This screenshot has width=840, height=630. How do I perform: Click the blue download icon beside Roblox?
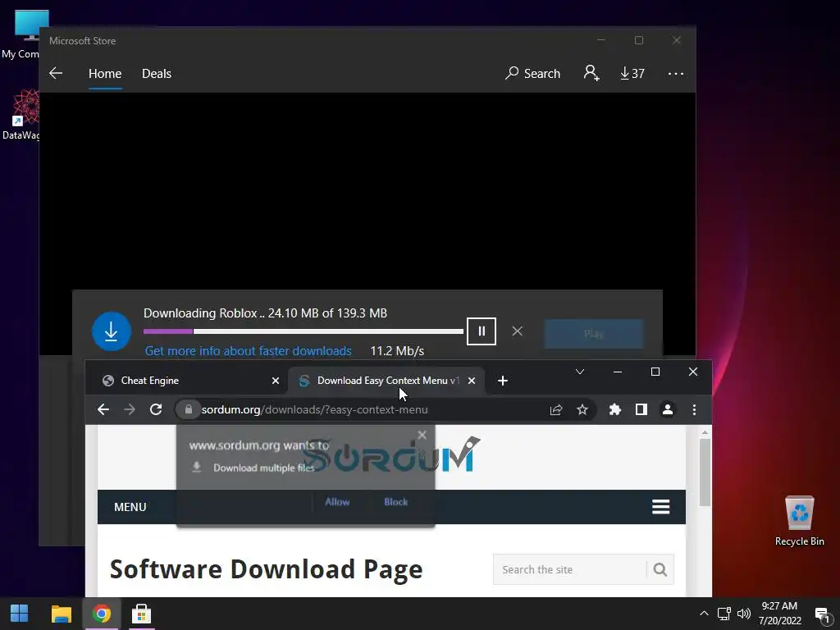click(112, 331)
